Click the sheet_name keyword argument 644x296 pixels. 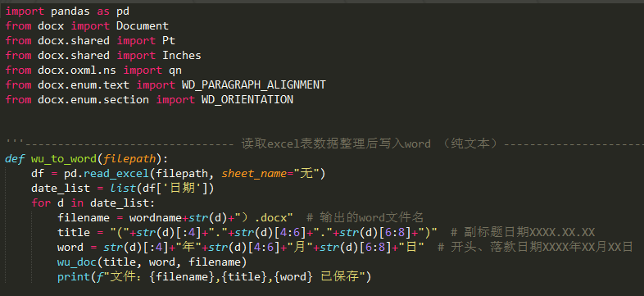pyautogui.click(x=254, y=174)
